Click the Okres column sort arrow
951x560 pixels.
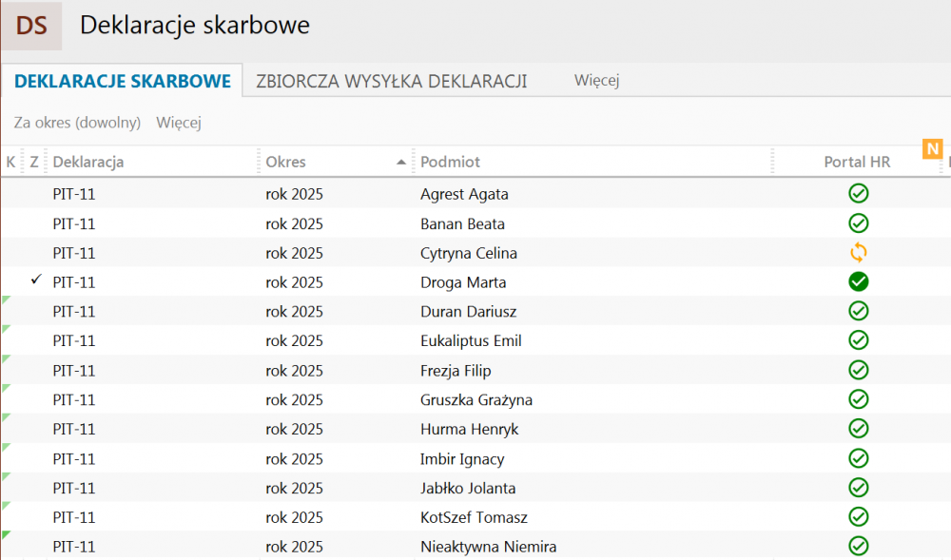point(401,163)
